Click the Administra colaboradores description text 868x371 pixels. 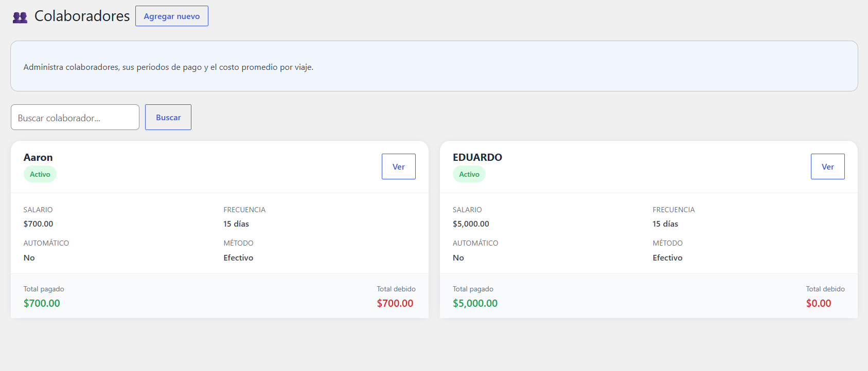tap(168, 67)
